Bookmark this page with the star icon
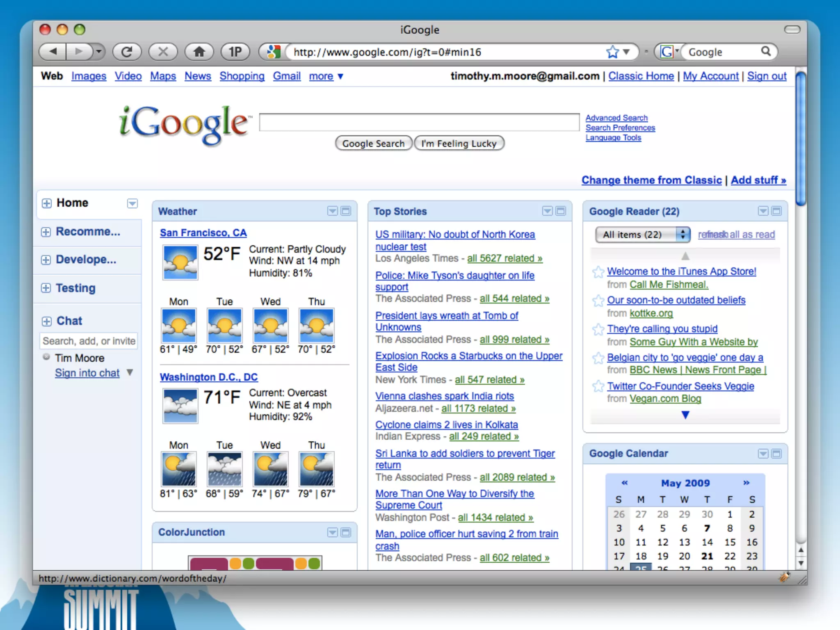 coord(612,52)
